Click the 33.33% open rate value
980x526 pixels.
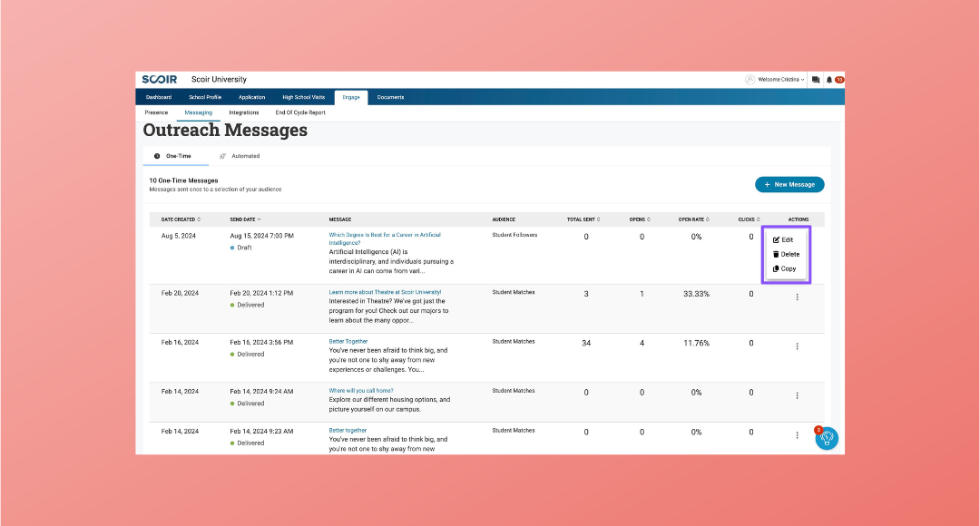pyautogui.click(x=696, y=294)
